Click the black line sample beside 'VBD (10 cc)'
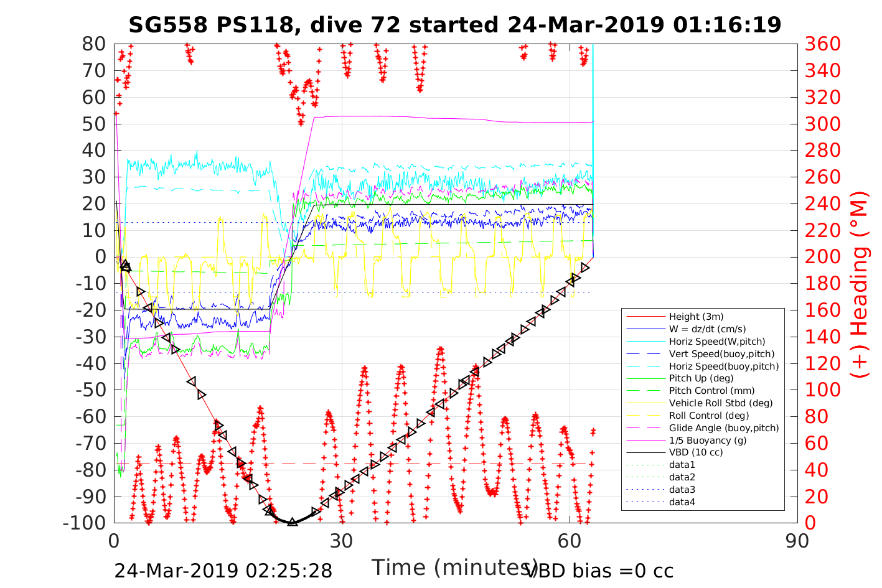The width and height of the screenshot is (882, 588). [x=645, y=452]
